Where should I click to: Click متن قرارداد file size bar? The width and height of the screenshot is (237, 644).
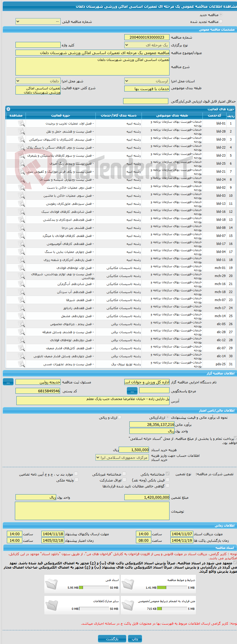coord(172,609)
